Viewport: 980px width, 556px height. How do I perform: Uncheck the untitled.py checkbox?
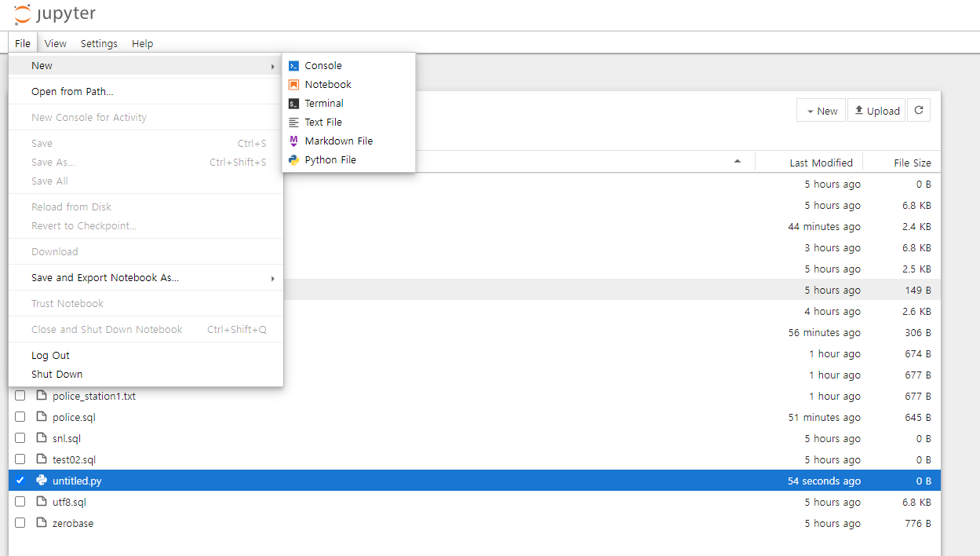(20, 481)
